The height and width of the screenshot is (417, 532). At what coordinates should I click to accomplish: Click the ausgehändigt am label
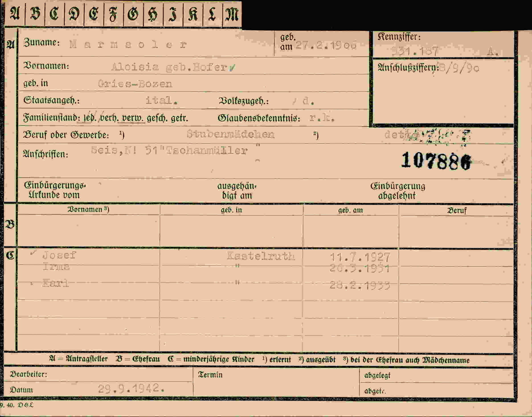point(237,191)
